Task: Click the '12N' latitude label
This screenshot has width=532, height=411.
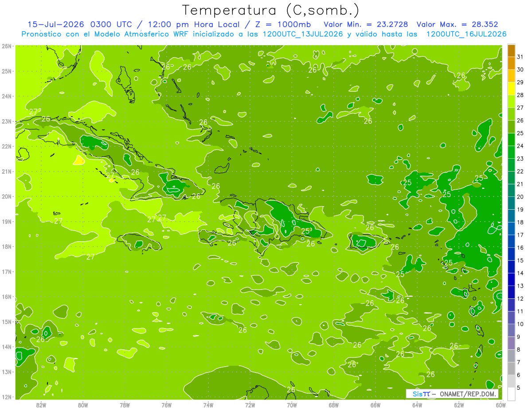Action: [x=6, y=397]
